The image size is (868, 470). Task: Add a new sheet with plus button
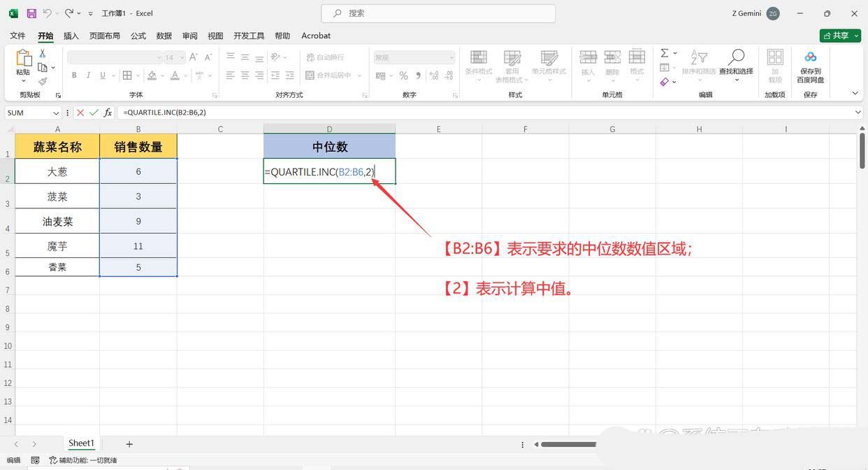[129, 444]
